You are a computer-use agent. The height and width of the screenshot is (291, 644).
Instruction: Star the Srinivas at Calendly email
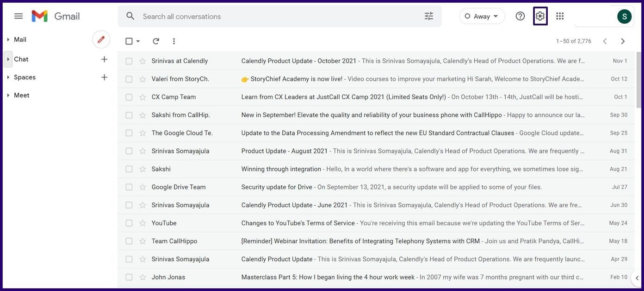(x=142, y=61)
